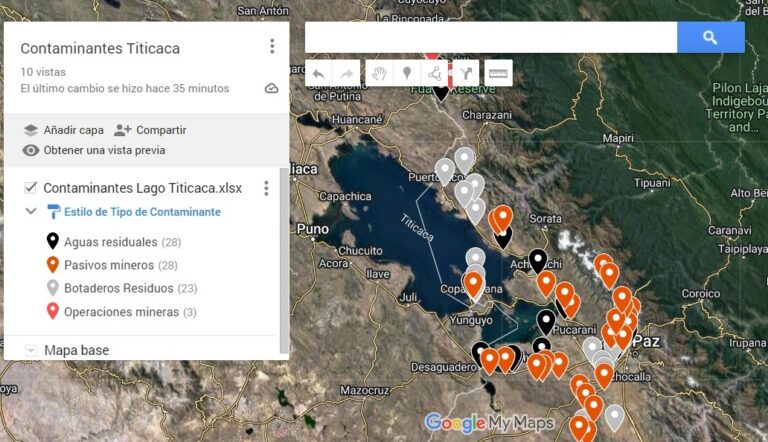Open the layer options three-dot menu
Viewport: 768px width, 442px height.
(266, 188)
